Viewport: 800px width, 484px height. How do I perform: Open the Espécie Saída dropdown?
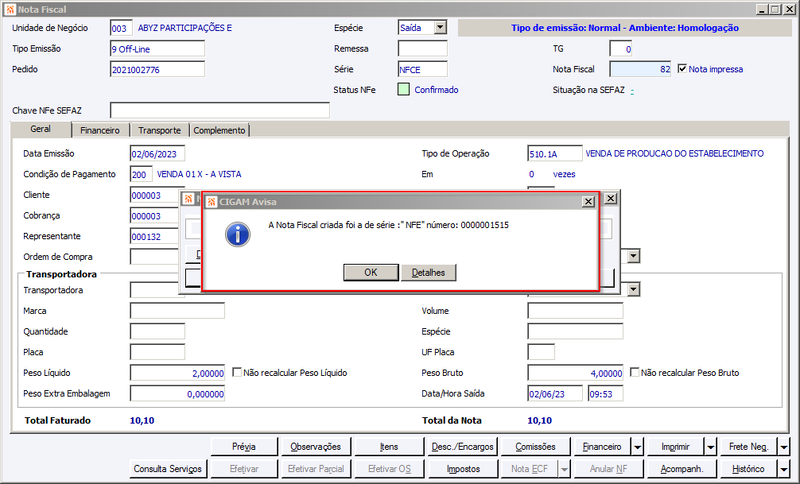pyautogui.click(x=440, y=28)
